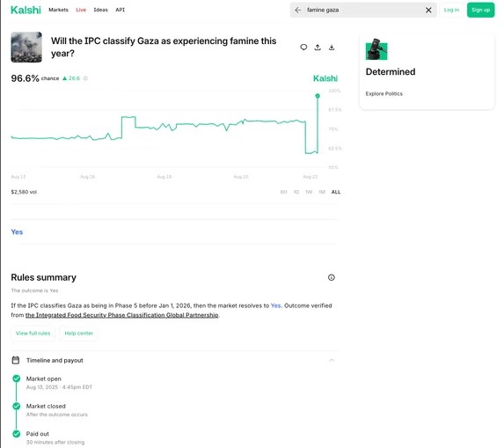Viewport: 504px width, 448px height.
Task: Clear the search with the X icon
Action: coord(428,10)
